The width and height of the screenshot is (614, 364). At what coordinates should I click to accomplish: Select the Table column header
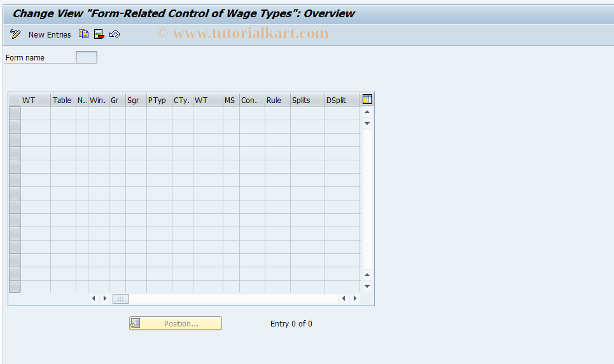[x=63, y=101]
